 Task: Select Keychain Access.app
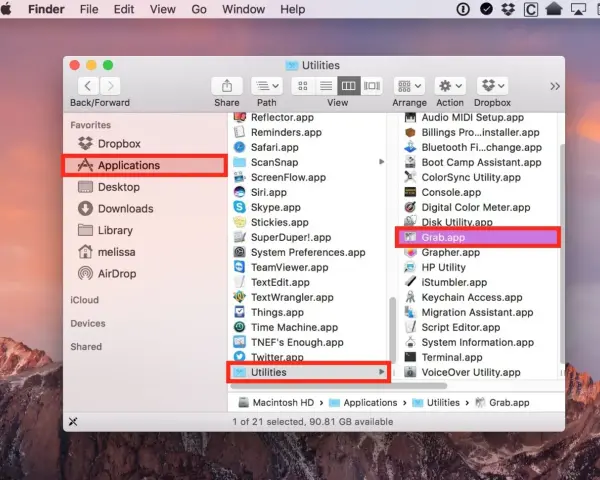[480, 297]
